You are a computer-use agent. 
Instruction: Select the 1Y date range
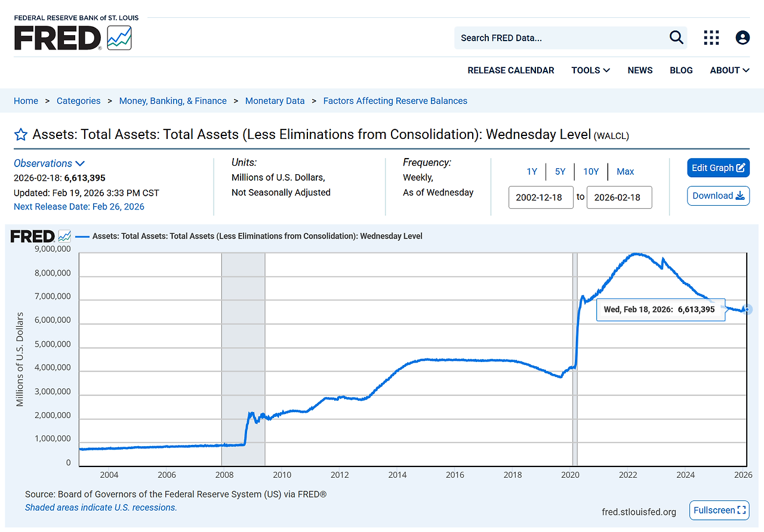531,171
